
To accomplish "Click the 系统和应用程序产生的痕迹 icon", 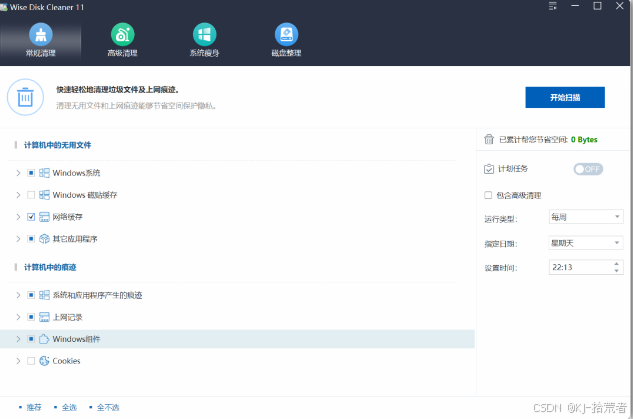I will point(44,295).
